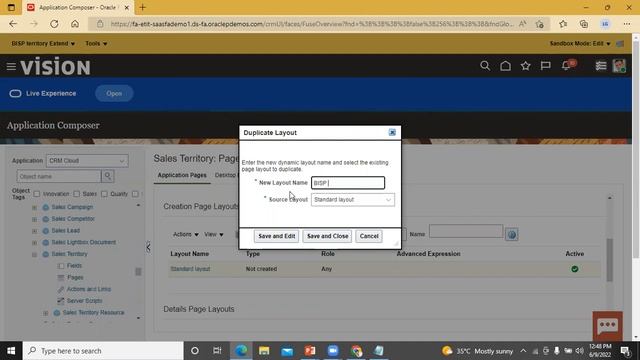This screenshot has height=360, width=640.
Task: Open browser settings ellipsis menu
Action: (x=627, y=24)
